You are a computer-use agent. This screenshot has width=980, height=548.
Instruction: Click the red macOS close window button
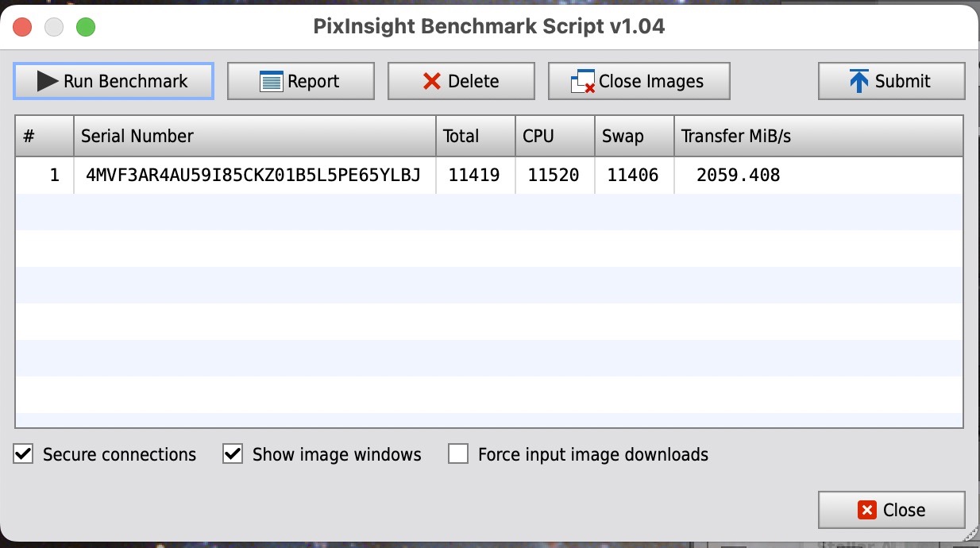[22, 27]
